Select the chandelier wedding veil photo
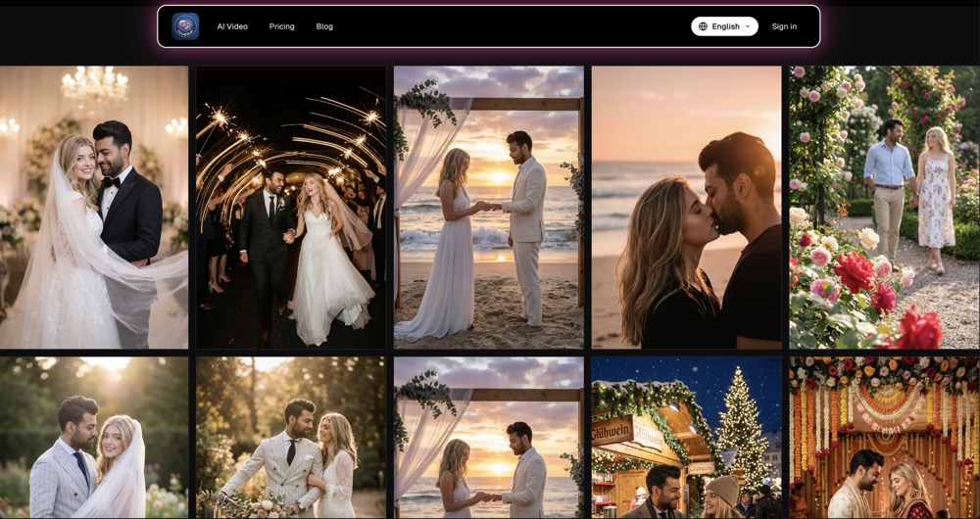This screenshot has height=519, width=980. [94, 208]
